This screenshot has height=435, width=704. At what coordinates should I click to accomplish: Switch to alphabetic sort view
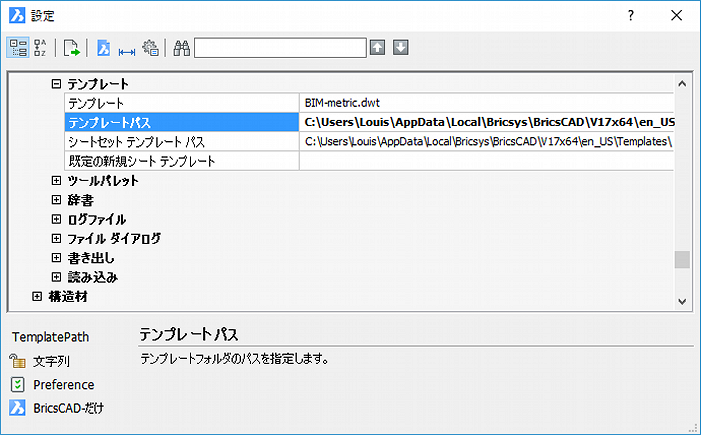tap(40, 48)
